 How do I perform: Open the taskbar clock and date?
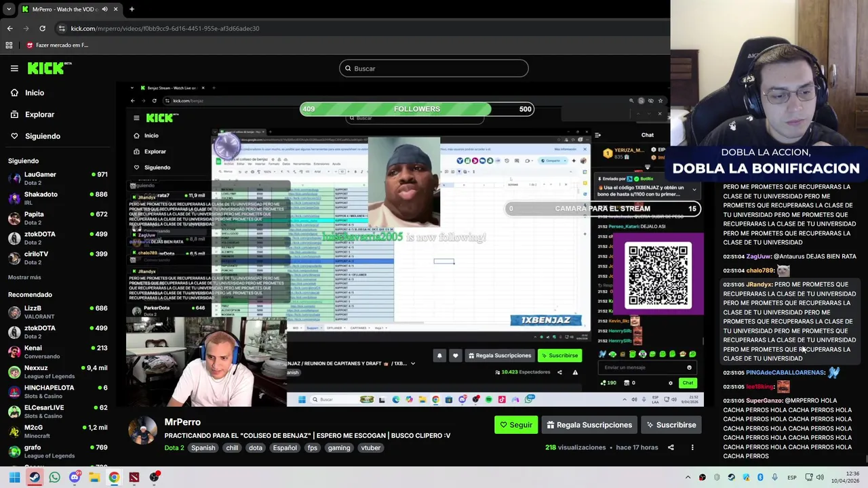coord(844,478)
